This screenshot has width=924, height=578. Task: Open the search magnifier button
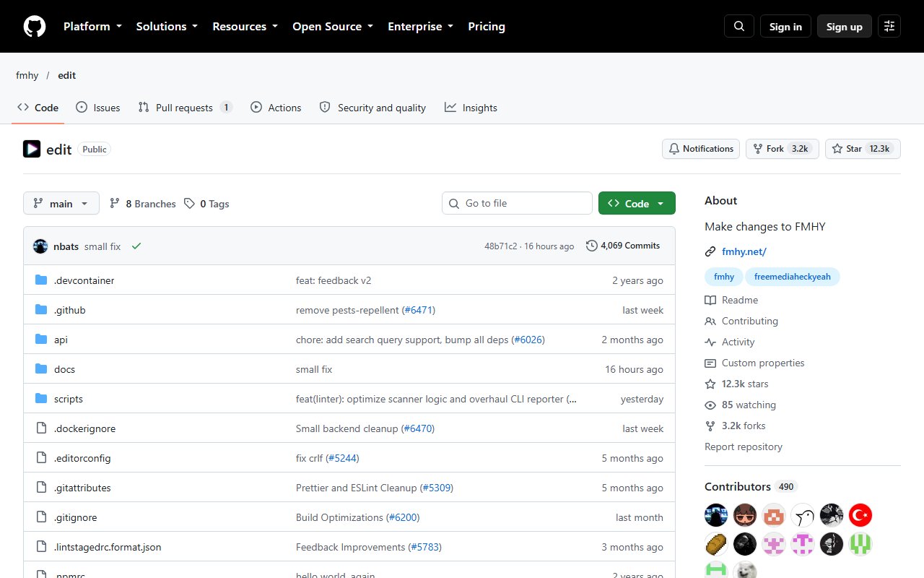coord(738,27)
